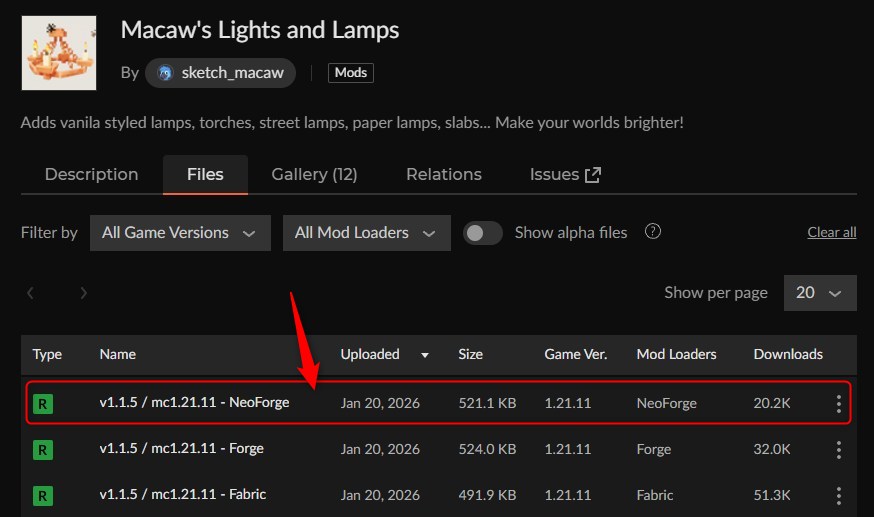Click the external link icon next to Issues
The image size is (874, 517).
(x=593, y=175)
